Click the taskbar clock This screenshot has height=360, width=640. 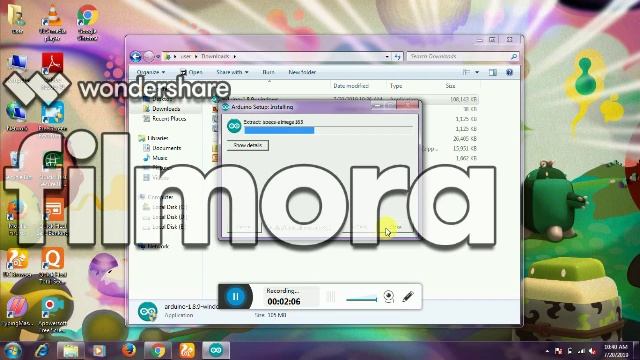616,351
